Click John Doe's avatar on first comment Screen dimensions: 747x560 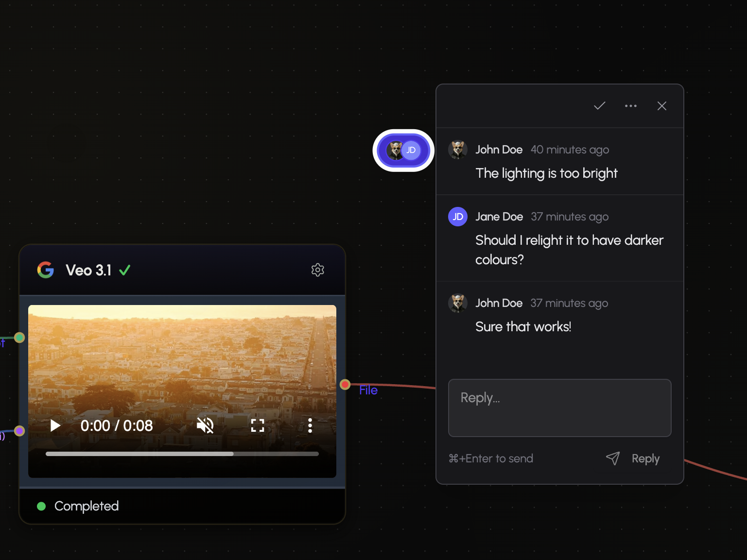457,150
